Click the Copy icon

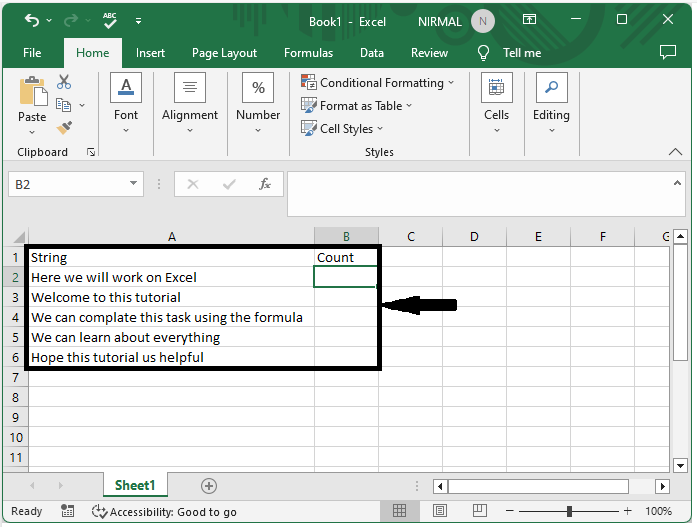(64, 105)
